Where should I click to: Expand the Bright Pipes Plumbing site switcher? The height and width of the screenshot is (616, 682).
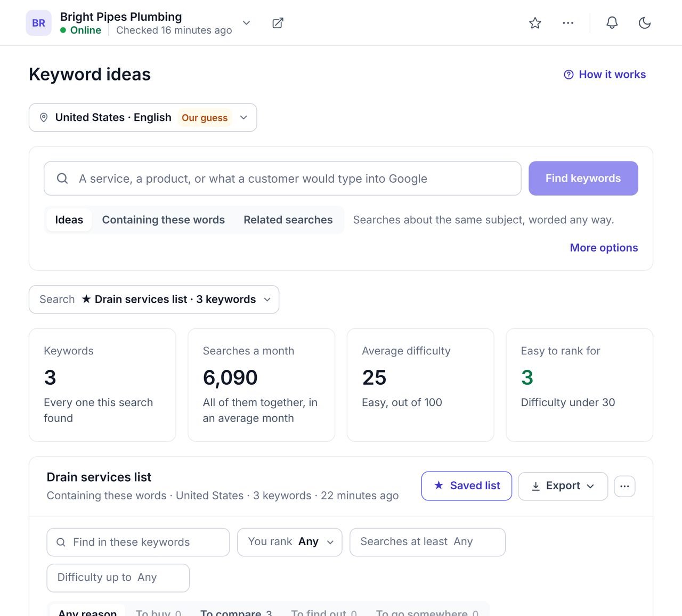pyautogui.click(x=246, y=23)
